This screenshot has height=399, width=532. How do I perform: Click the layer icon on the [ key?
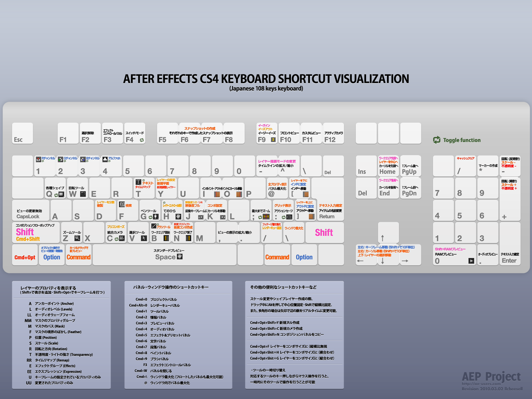point(306,194)
